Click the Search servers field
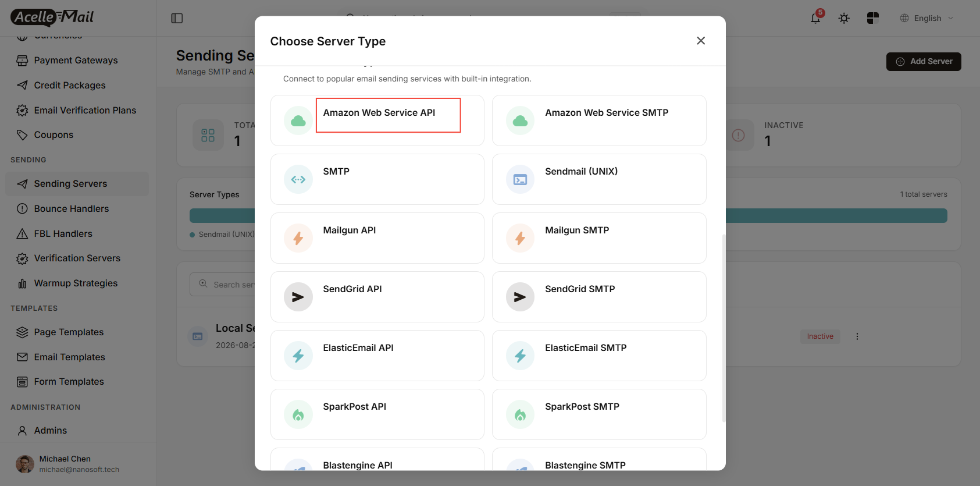 click(222, 284)
